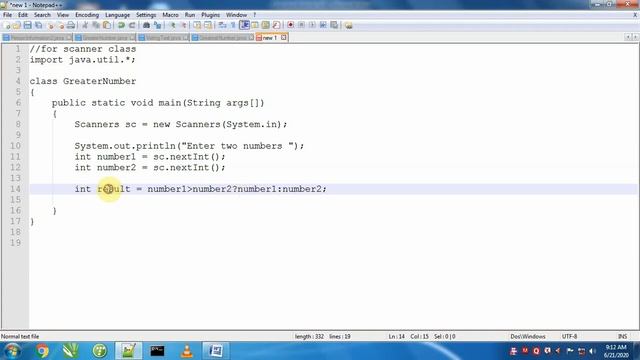This screenshot has height=360, width=640.
Task: Cut selection with the scissors icon
Action: coord(85,25)
